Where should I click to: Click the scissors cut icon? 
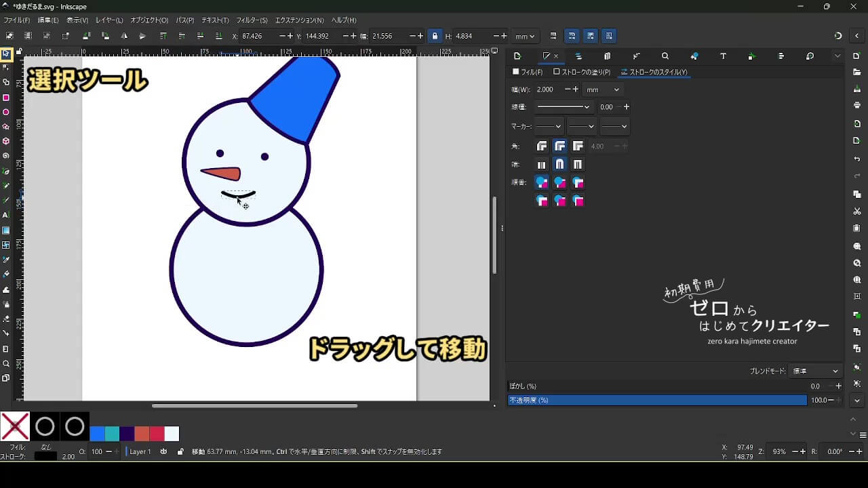point(857,211)
